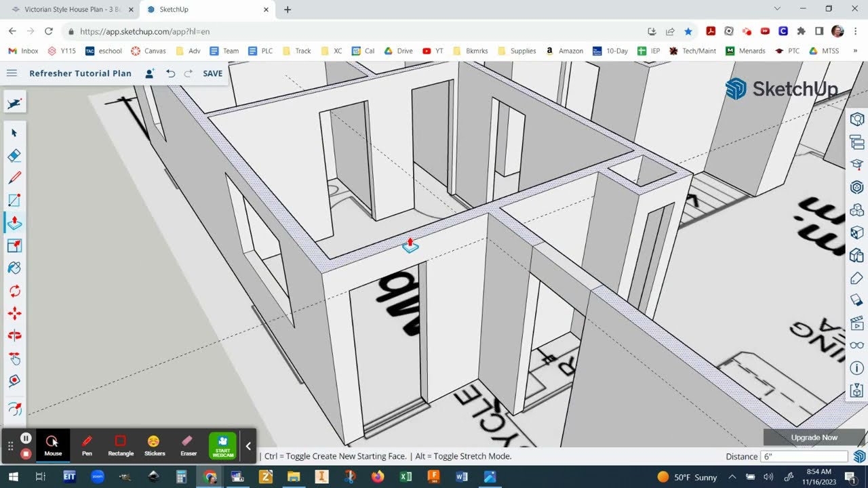The image size is (868, 488).
Task: Bookmark this page with star icon
Action: pyautogui.click(x=688, y=31)
